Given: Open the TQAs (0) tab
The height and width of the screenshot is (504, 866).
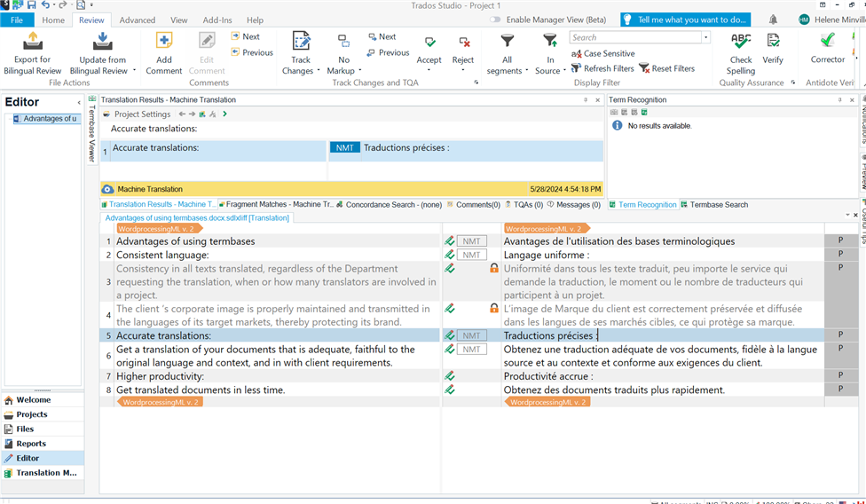Looking at the screenshot, I should (524, 204).
